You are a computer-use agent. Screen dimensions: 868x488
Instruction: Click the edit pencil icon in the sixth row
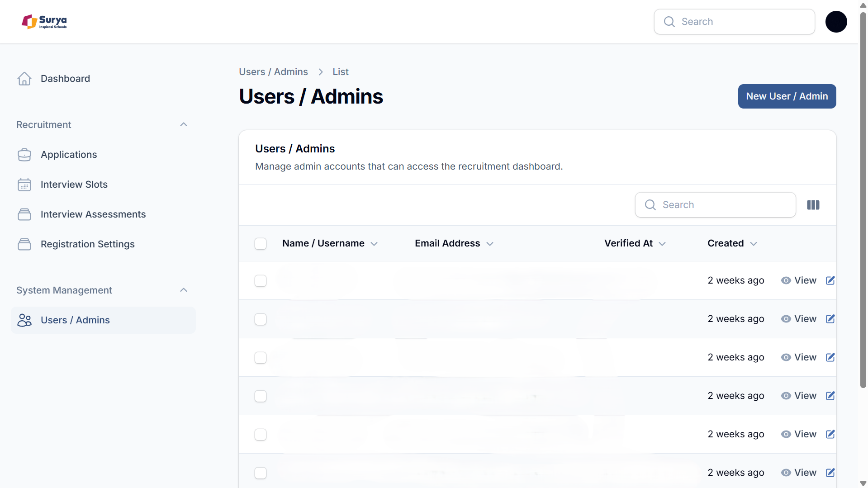(830, 473)
